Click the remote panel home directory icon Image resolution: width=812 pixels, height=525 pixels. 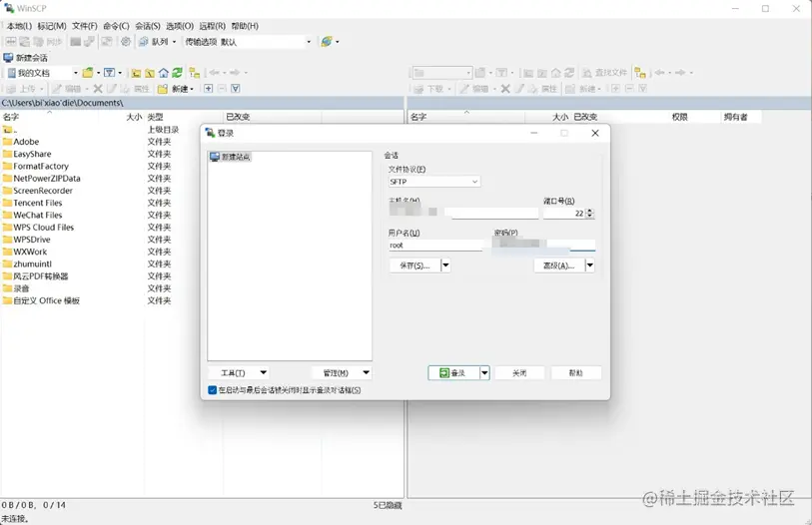[556, 73]
